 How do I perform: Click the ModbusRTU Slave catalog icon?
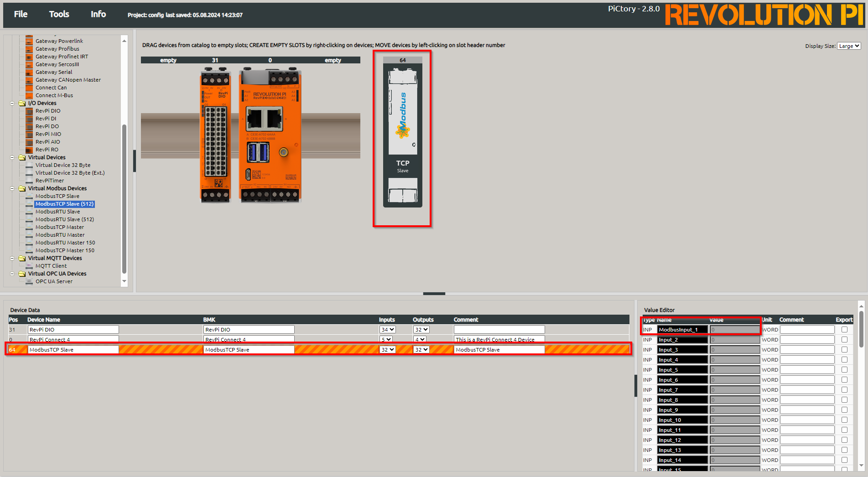[x=29, y=212]
